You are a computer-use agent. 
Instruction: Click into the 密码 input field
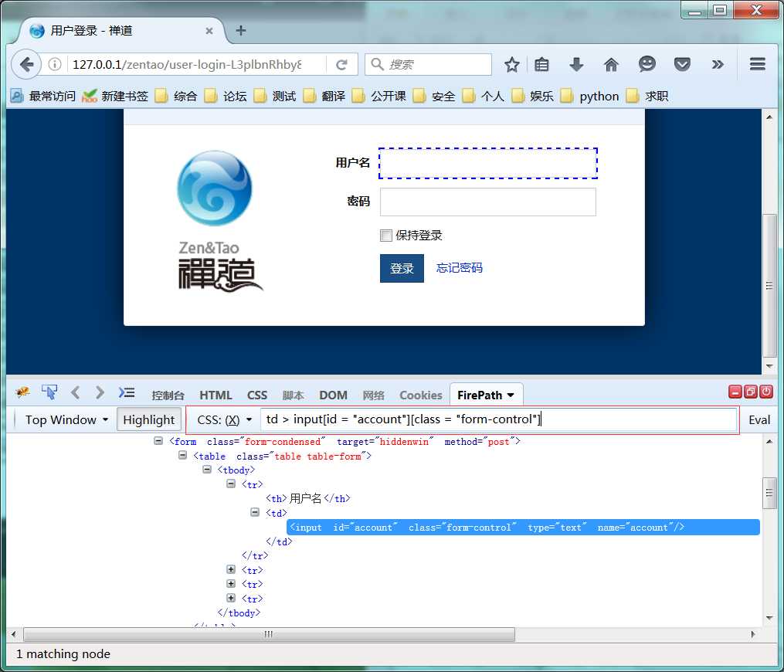[488, 202]
